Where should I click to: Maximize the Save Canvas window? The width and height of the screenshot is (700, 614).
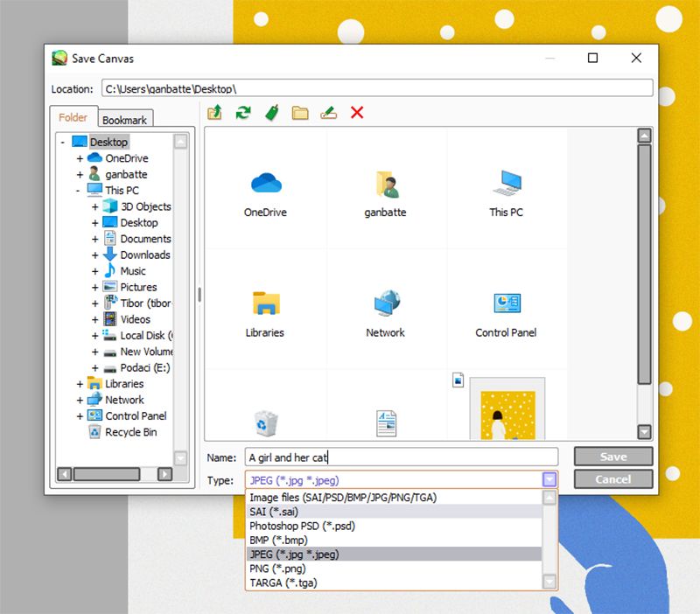593,58
